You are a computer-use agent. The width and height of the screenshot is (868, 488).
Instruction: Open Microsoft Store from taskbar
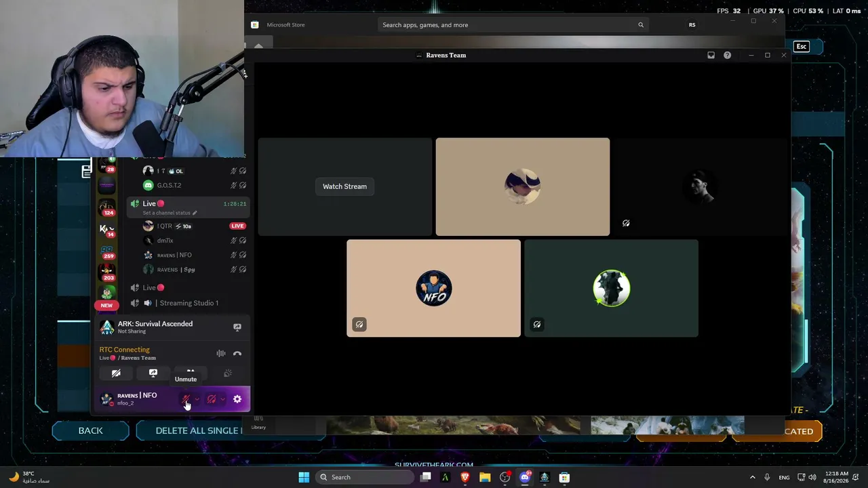click(x=564, y=477)
